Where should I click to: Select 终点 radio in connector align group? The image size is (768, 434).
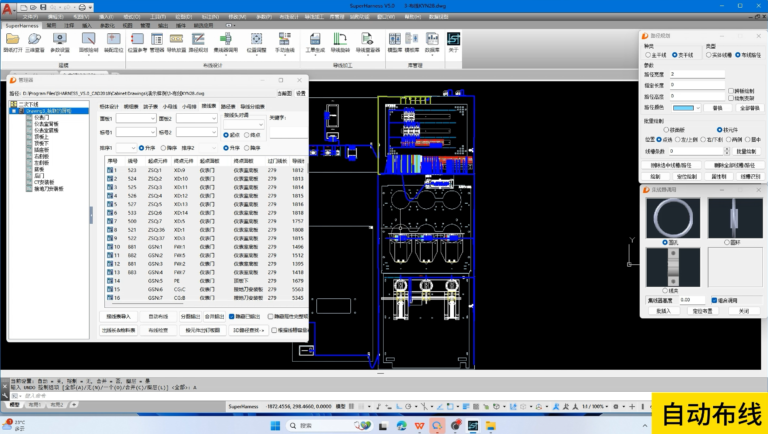click(247, 135)
